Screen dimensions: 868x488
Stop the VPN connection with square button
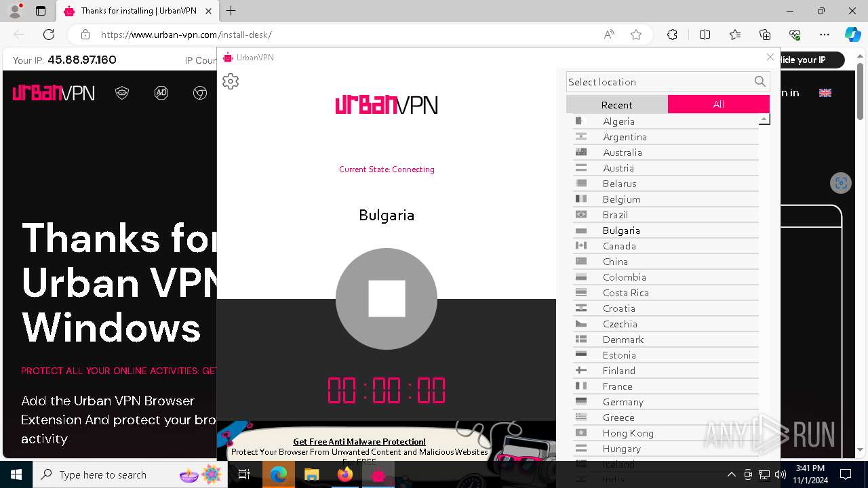[387, 299]
